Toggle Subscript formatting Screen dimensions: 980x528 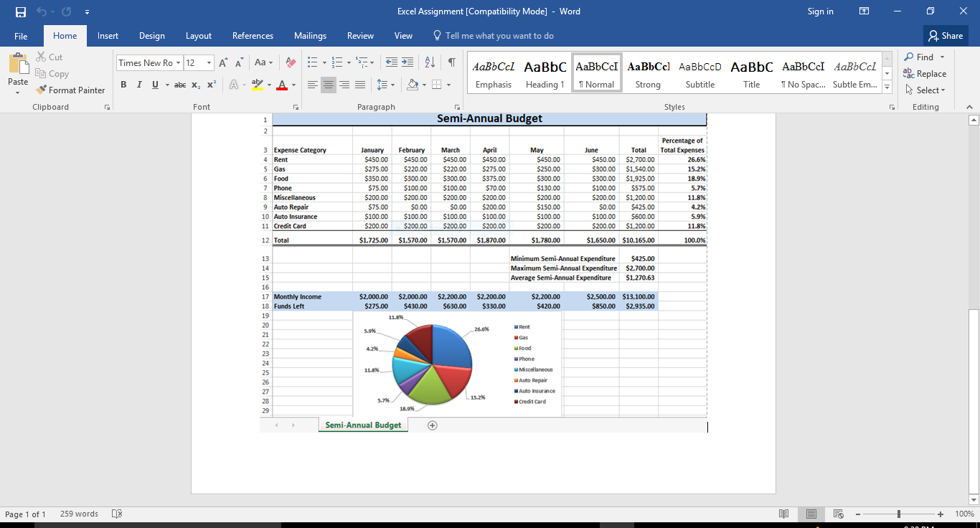pyautogui.click(x=196, y=85)
